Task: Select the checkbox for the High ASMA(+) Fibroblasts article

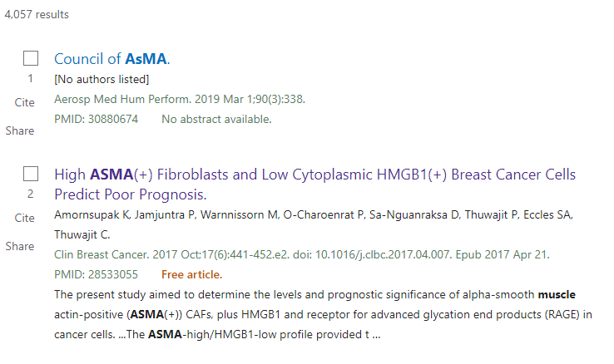Action: coord(31,175)
